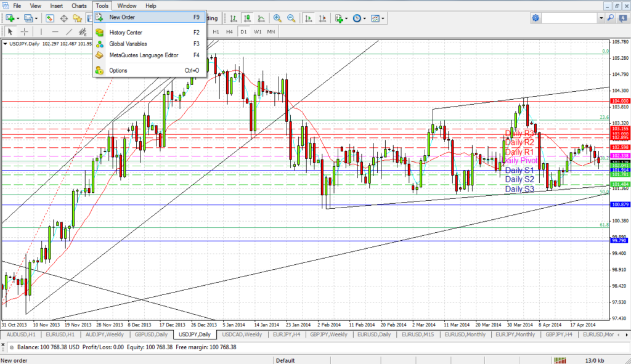Select History Center in Tools menu
Screen dimensions: 631x364
150,33
